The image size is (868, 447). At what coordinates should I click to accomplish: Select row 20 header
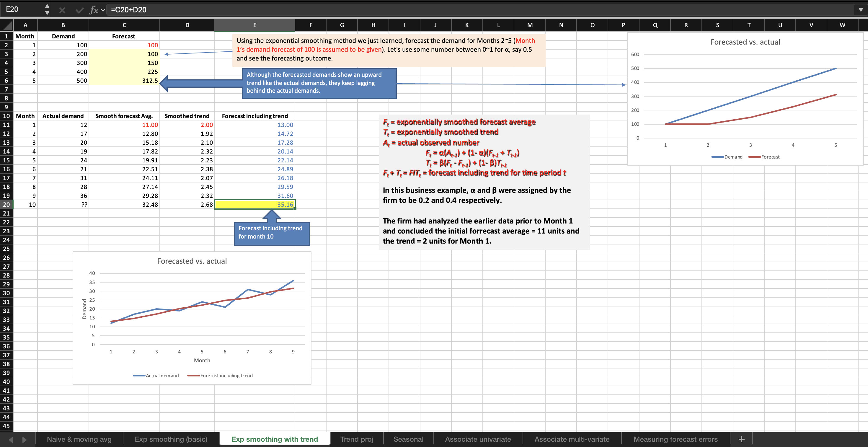(x=6, y=205)
